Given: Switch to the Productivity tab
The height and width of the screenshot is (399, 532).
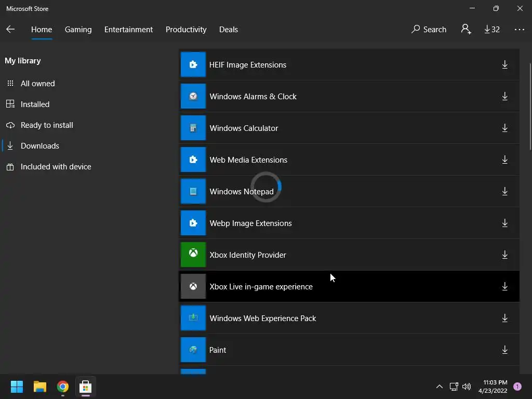Looking at the screenshot, I should (186, 30).
